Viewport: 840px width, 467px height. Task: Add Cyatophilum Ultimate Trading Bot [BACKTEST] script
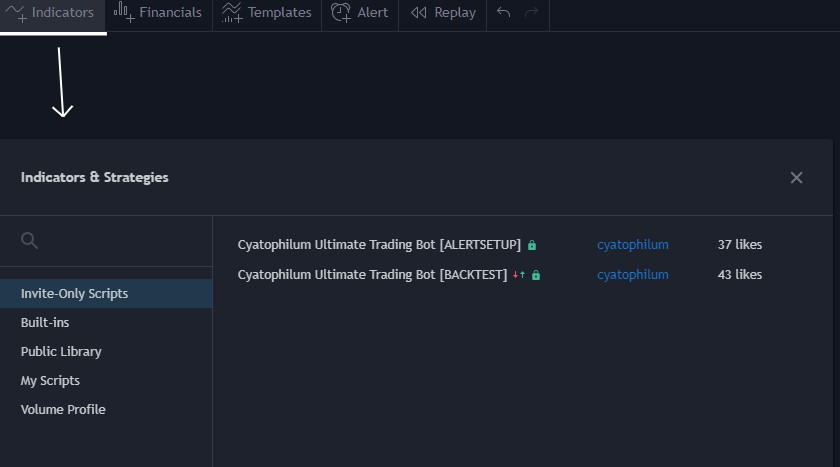pyautogui.click(x=372, y=275)
